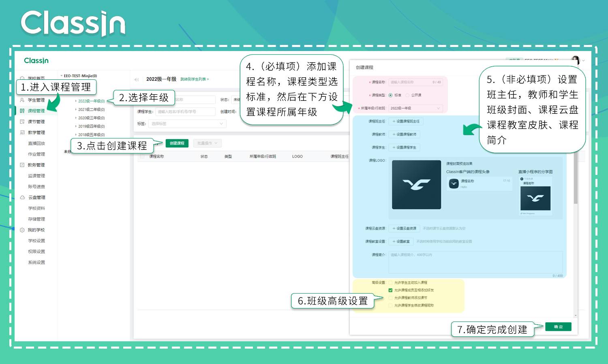
Task: Click the back arrow icon beside 2022级一年级
Action: (x=137, y=79)
